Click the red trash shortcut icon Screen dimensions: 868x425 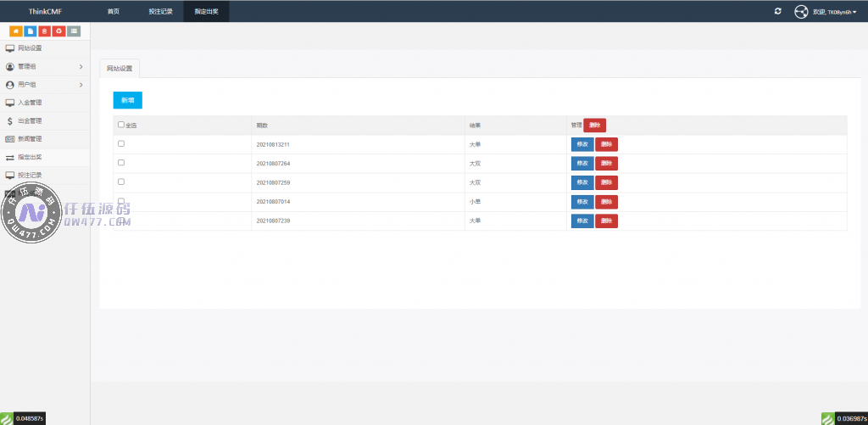[44, 31]
